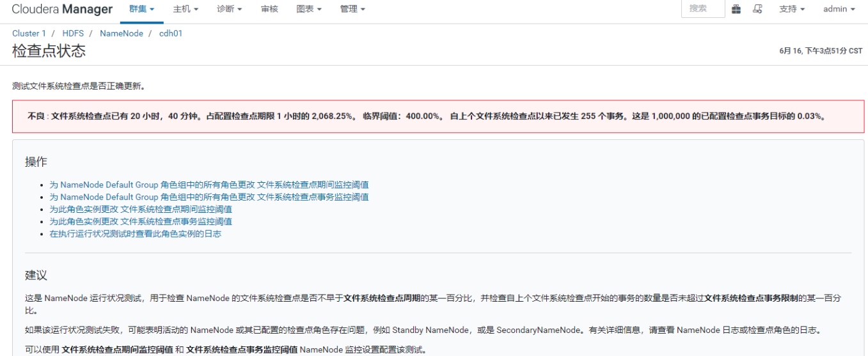868x356 pixels.
Task: Go to NameNode breadcrumb
Action: 122,33
